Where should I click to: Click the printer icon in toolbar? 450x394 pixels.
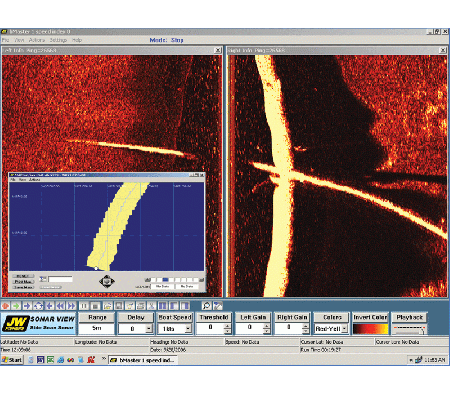141,306
